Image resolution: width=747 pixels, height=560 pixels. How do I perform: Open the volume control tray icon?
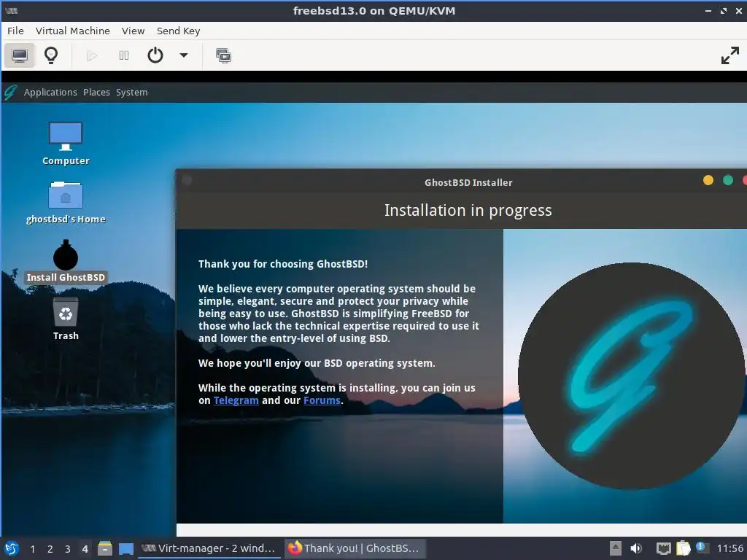[636, 548]
